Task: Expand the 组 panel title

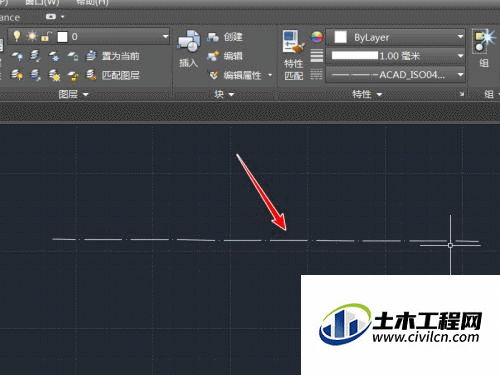Action: (491, 94)
